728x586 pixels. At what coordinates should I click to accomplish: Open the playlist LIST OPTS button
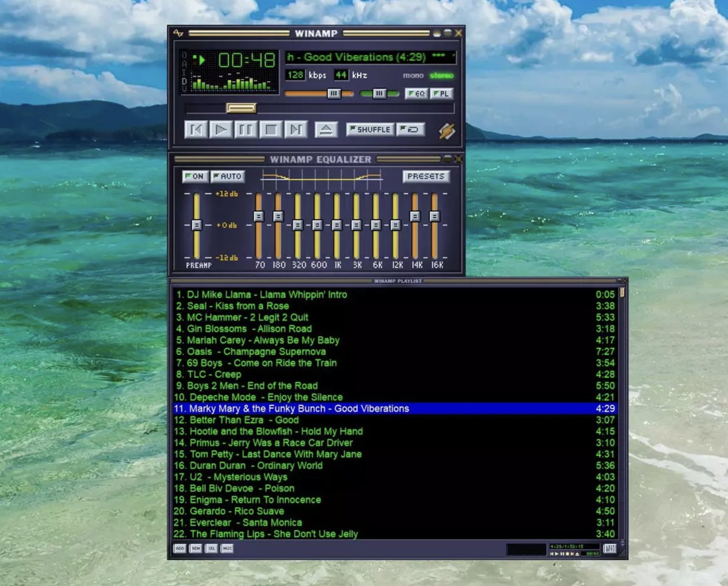coord(610,548)
